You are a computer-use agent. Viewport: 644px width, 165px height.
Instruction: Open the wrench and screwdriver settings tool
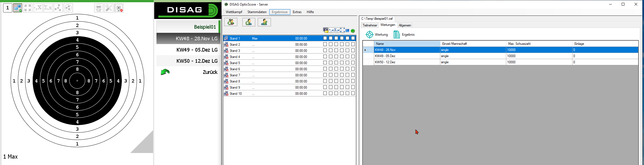tap(109, 8)
